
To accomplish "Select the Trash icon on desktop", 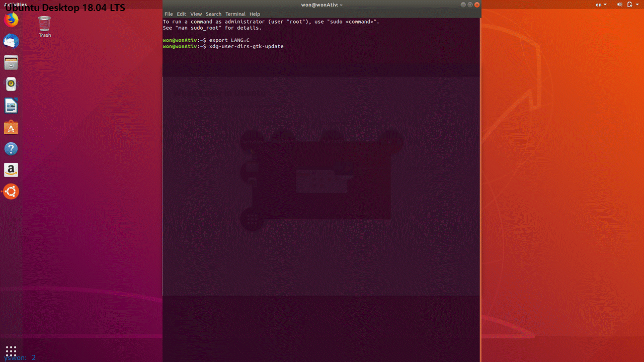I will click(45, 27).
